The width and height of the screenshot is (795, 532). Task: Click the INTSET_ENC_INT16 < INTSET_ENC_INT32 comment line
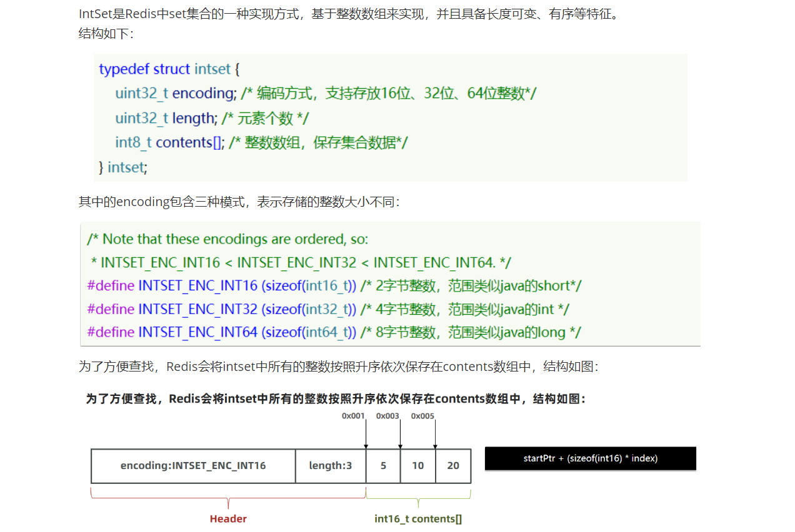pos(301,262)
